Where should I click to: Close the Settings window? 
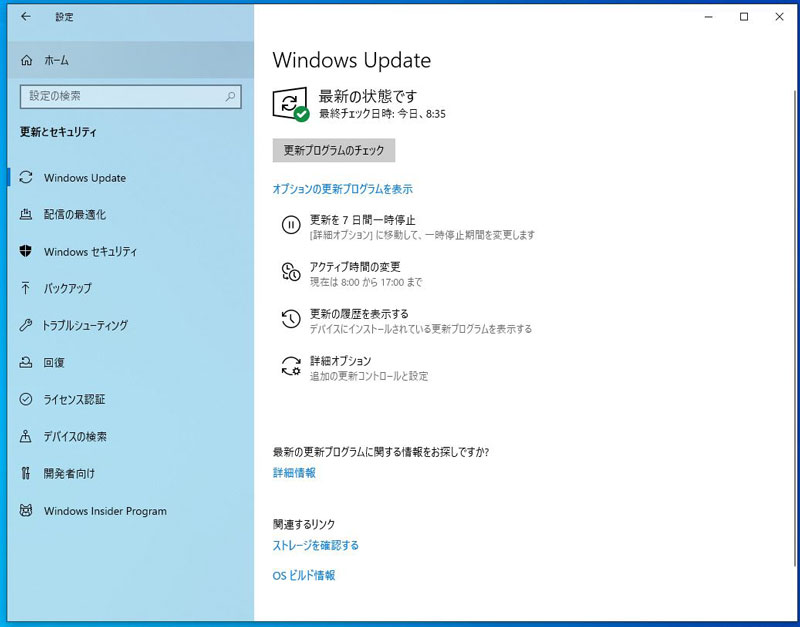pyautogui.click(x=779, y=17)
